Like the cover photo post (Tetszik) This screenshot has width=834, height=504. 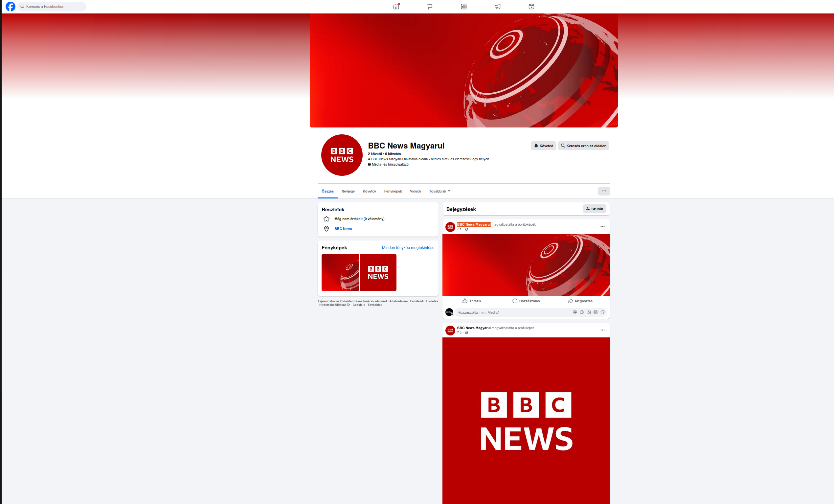[471, 301]
